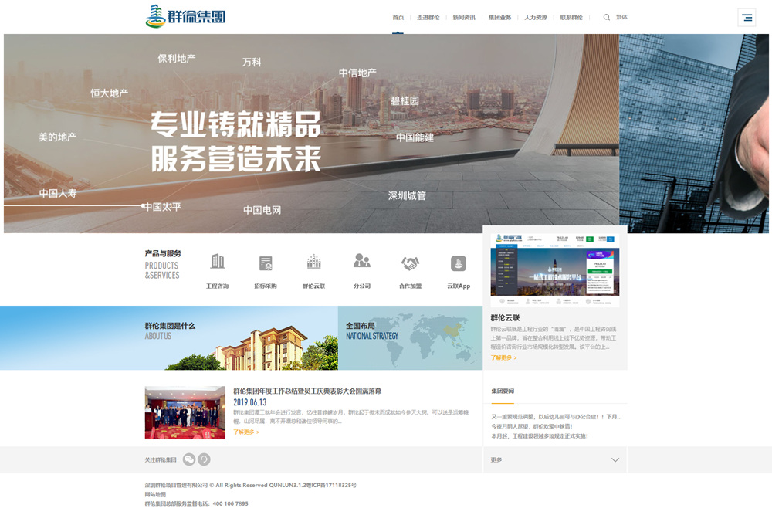Click the 产品与服务 section heading
The height and width of the screenshot is (532, 772).
pyautogui.click(x=163, y=254)
